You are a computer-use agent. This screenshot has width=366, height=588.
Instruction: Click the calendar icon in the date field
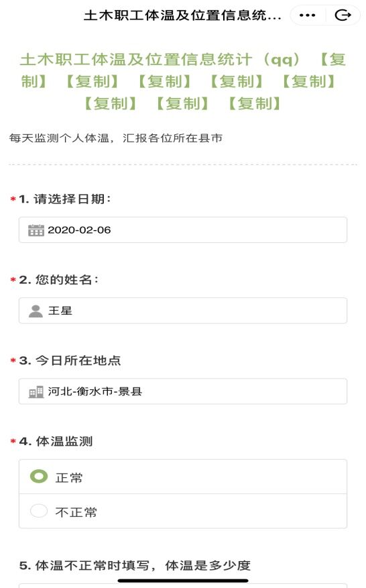click(x=36, y=230)
